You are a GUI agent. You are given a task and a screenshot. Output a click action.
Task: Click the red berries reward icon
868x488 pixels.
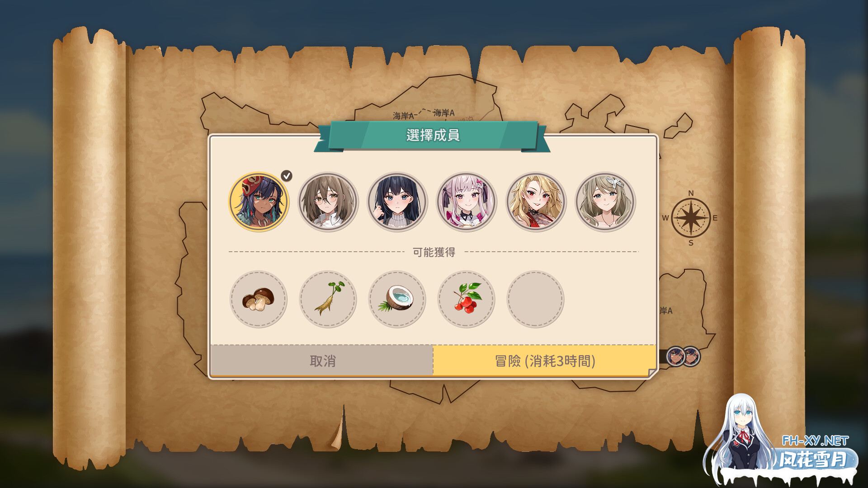point(467,299)
